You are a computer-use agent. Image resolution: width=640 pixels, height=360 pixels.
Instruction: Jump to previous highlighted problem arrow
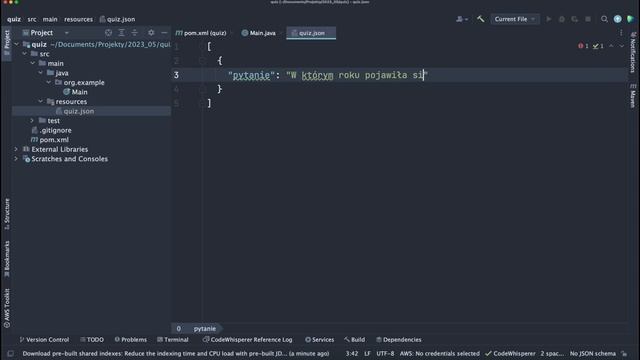(611, 46)
